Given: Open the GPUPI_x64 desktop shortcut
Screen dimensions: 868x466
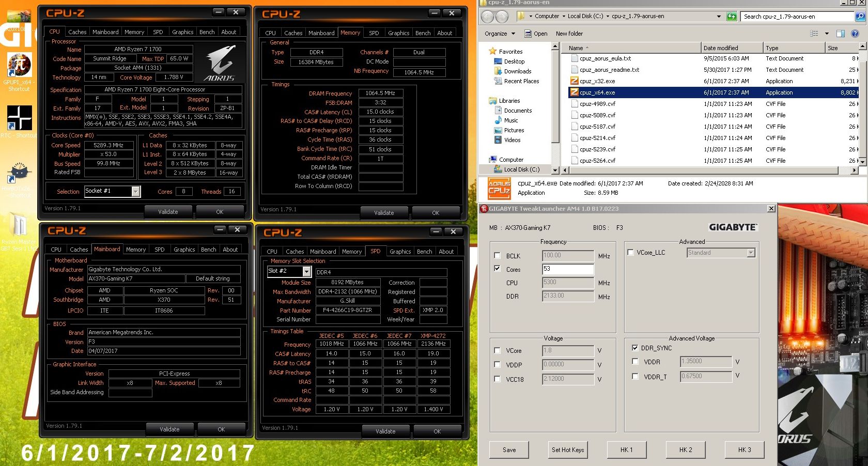Looking at the screenshot, I should click(19, 66).
